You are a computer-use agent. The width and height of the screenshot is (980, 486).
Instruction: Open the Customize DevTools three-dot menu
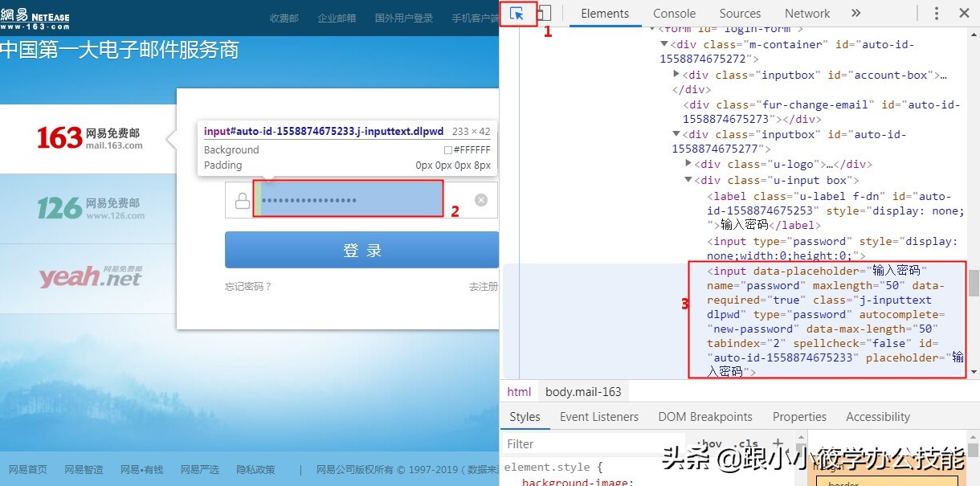pyautogui.click(x=936, y=14)
